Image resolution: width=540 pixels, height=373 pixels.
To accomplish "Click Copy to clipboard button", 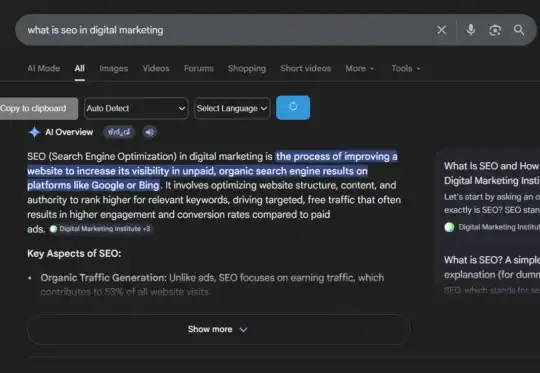I will click(38, 108).
